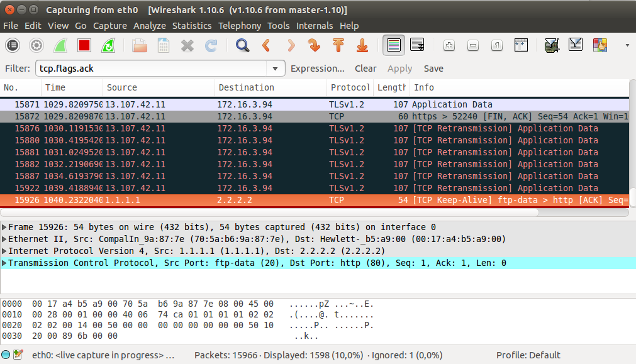Open the Statistics menu
The image size is (636, 364).
[192, 26]
